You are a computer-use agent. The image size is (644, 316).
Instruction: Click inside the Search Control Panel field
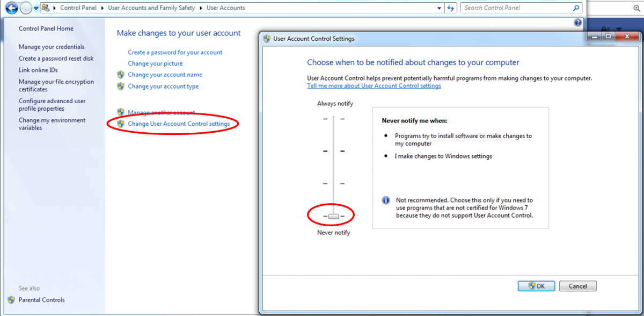[515, 8]
